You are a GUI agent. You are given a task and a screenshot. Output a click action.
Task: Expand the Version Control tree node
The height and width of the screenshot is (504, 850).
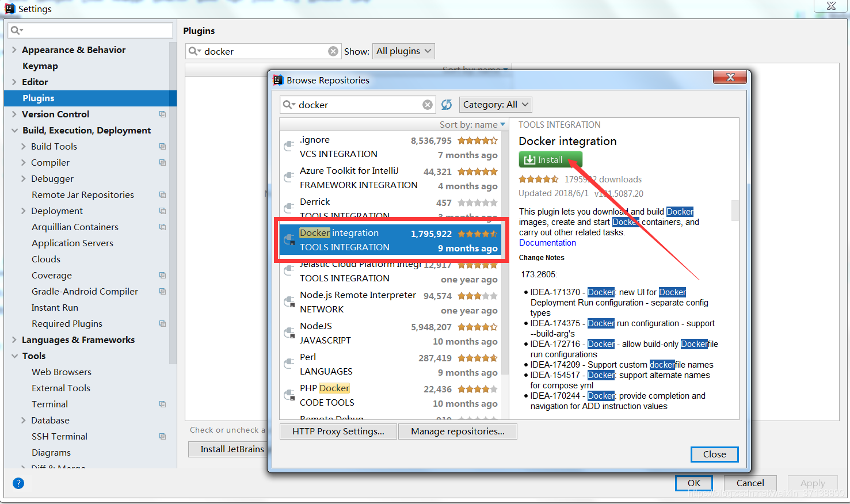[x=14, y=114]
